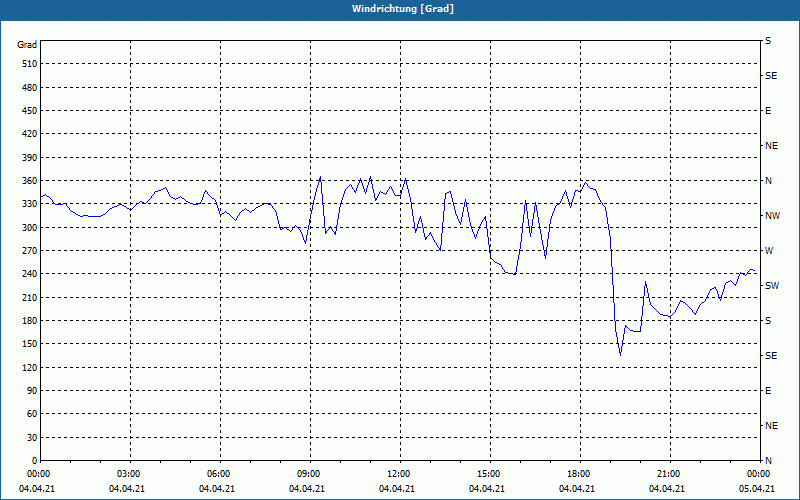The width and height of the screenshot is (800, 500).
Task: Click the E compass label level with 450
Action: pos(768,111)
